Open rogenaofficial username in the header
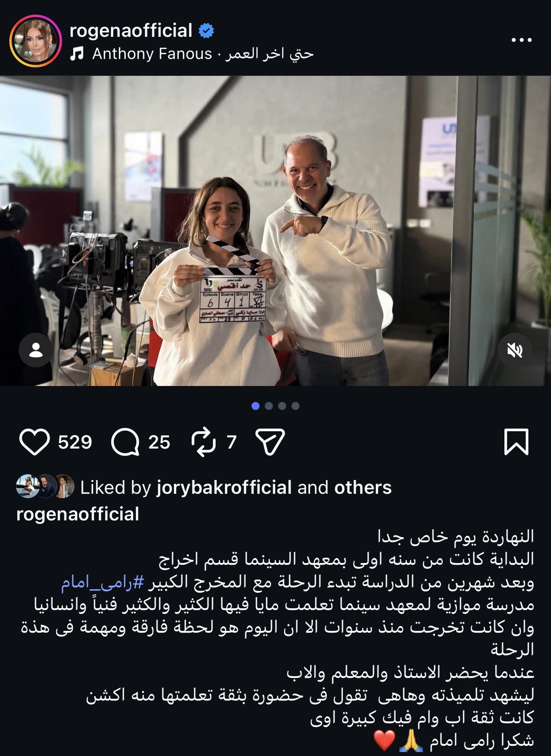Viewport: 551px width, 756px height. (131, 31)
